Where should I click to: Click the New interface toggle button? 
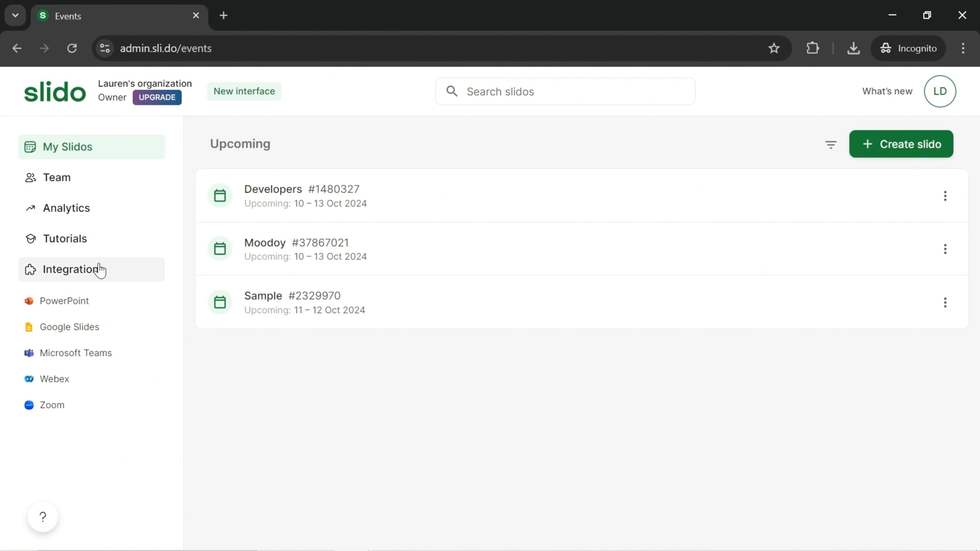point(244,91)
